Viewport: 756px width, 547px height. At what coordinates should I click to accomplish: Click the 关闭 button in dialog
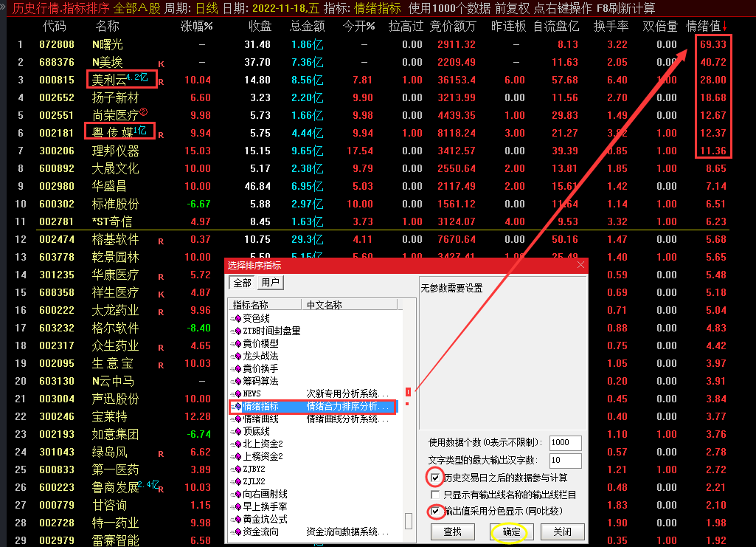click(562, 531)
